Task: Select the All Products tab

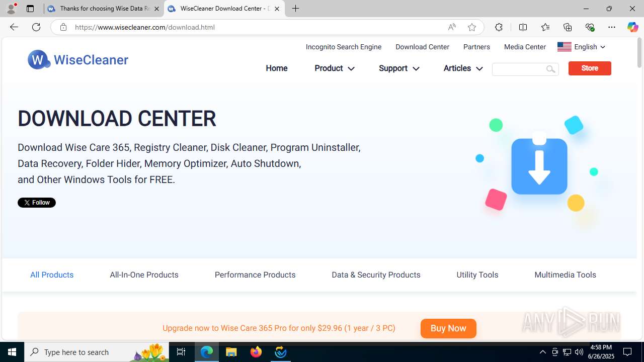Action: click(52, 275)
